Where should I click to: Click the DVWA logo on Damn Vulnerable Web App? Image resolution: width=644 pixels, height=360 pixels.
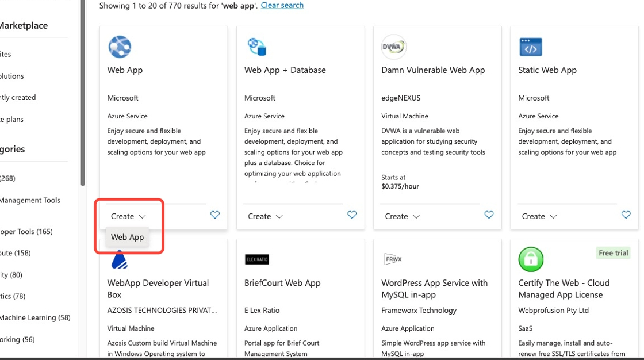pos(393,47)
